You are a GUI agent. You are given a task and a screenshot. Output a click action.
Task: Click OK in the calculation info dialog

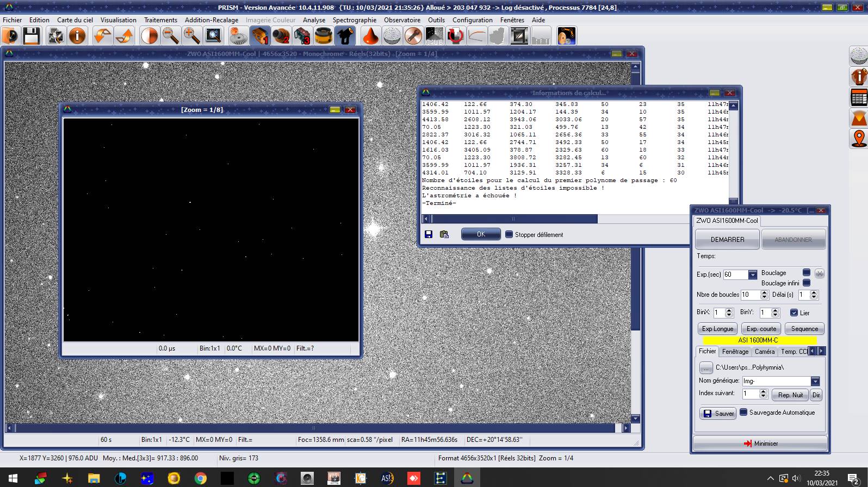coord(481,234)
